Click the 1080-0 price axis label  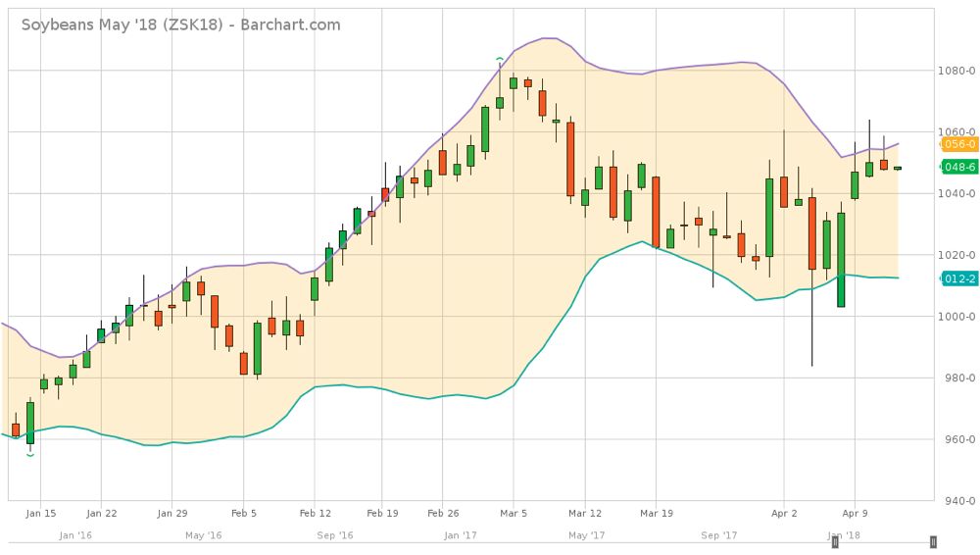956,71
